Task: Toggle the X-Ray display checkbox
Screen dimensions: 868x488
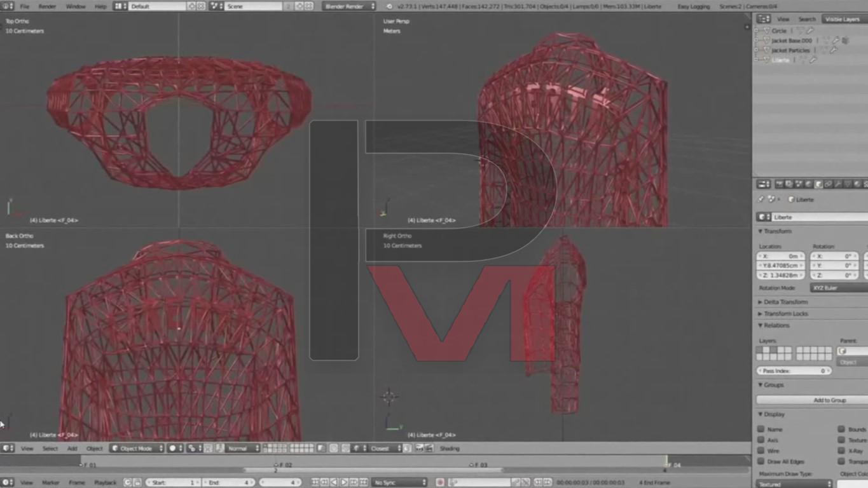Action: (841, 451)
